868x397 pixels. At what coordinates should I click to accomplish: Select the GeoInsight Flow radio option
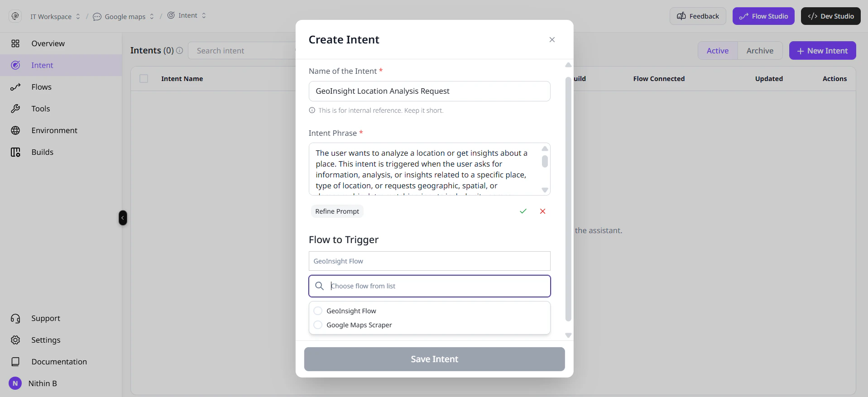point(318,311)
